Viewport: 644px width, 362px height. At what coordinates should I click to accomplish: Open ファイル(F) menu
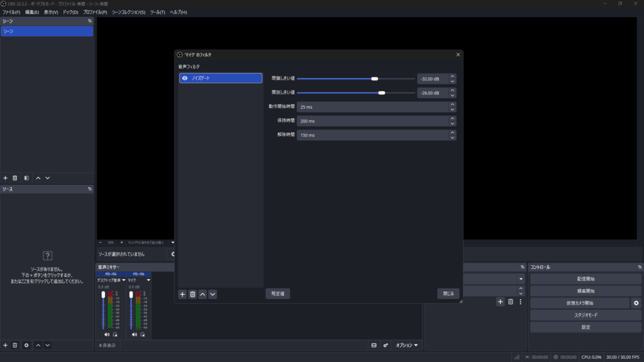[11, 13]
